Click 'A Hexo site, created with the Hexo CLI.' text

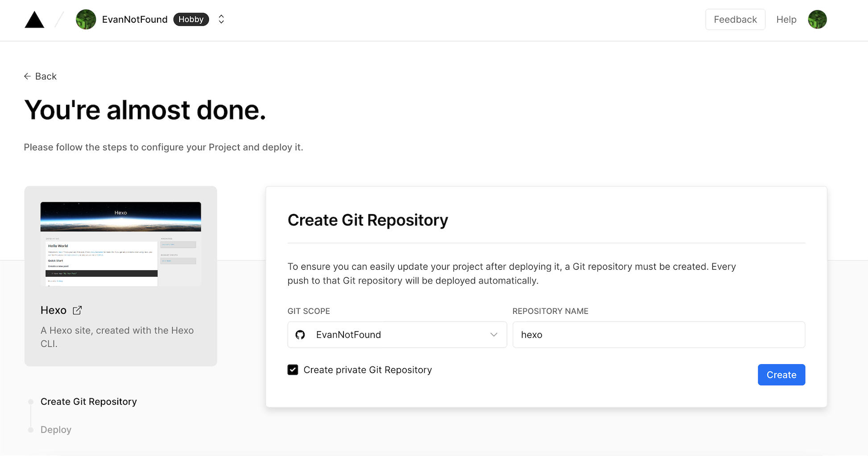coord(117,337)
